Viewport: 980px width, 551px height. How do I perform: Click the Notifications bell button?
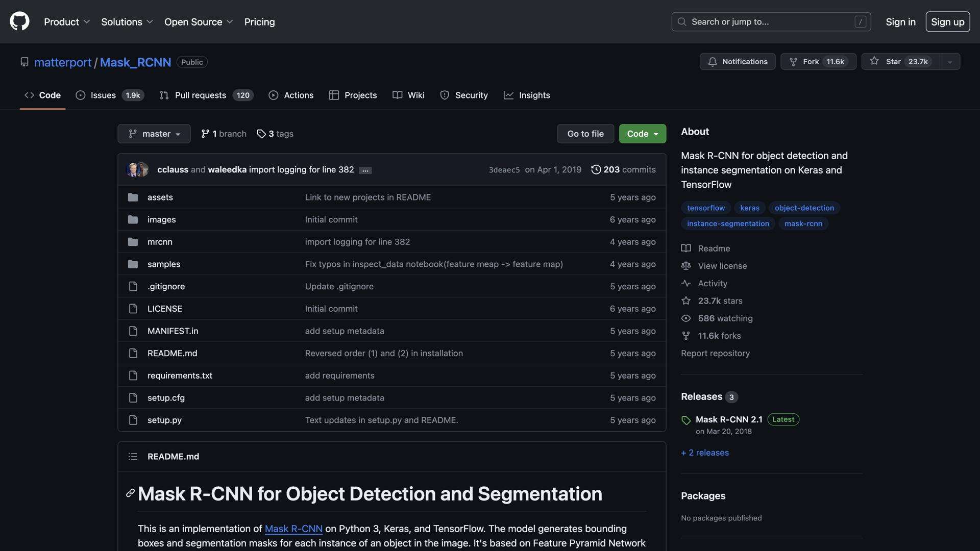pyautogui.click(x=737, y=62)
